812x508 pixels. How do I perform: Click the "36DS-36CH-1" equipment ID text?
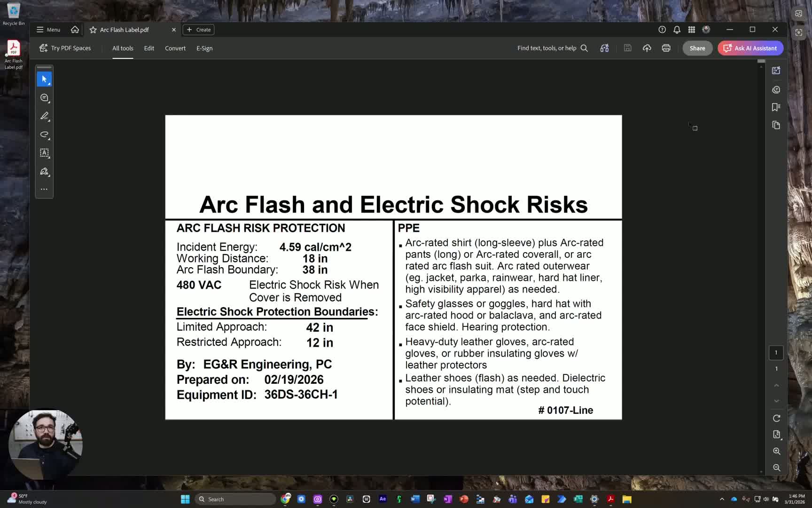click(301, 394)
